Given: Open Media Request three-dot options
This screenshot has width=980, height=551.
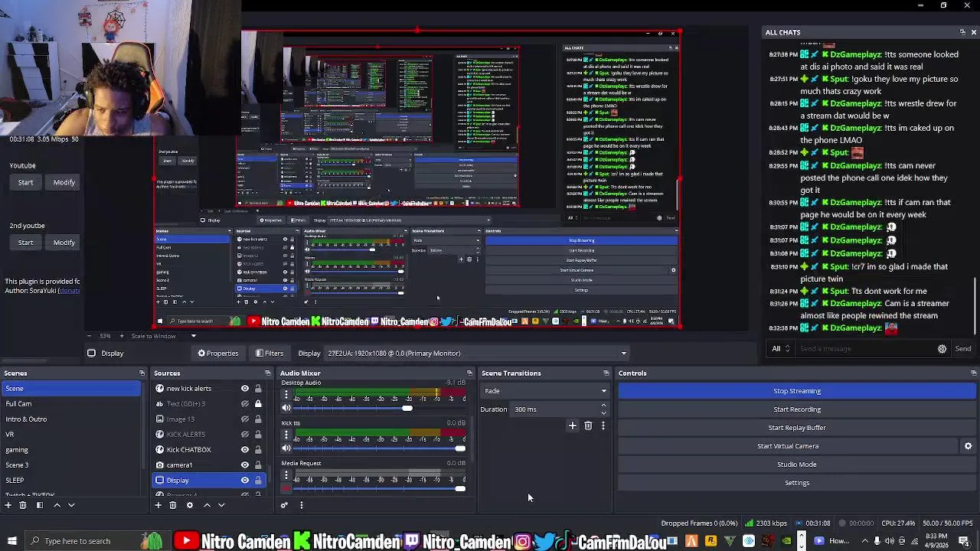Looking at the screenshot, I should tap(286, 476).
